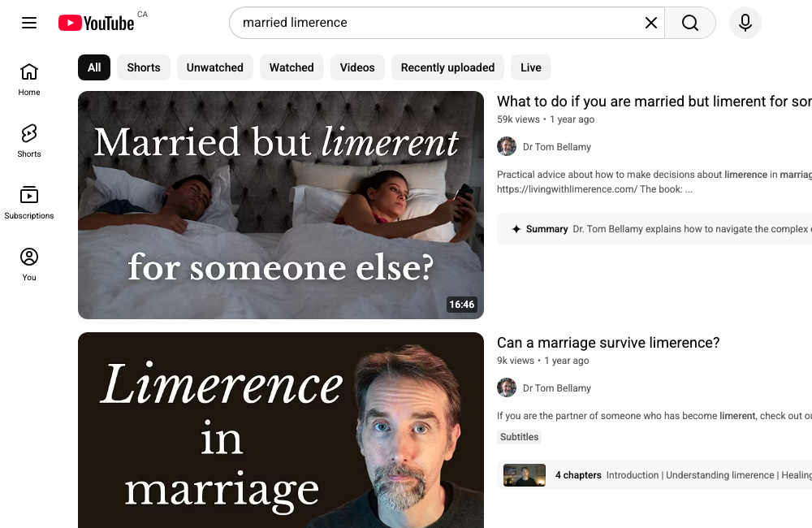Select the Live filter chip

(x=531, y=67)
